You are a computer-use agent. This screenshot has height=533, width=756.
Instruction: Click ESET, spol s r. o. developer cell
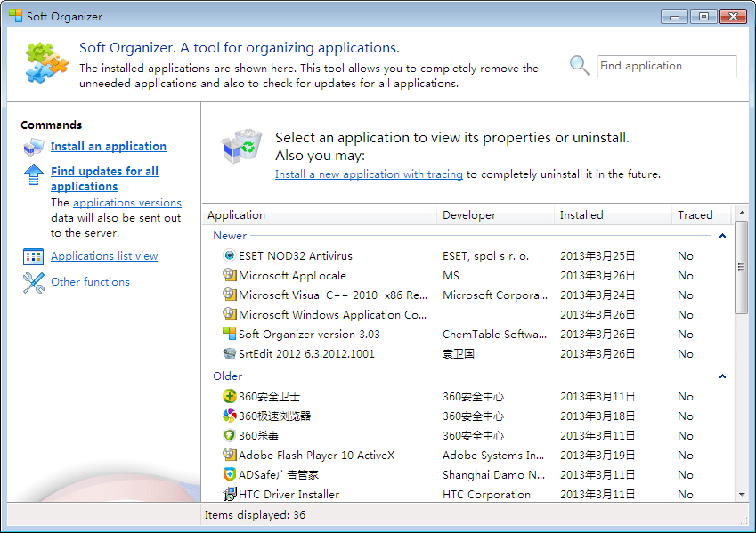pyautogui.click(x=485, y=256)
